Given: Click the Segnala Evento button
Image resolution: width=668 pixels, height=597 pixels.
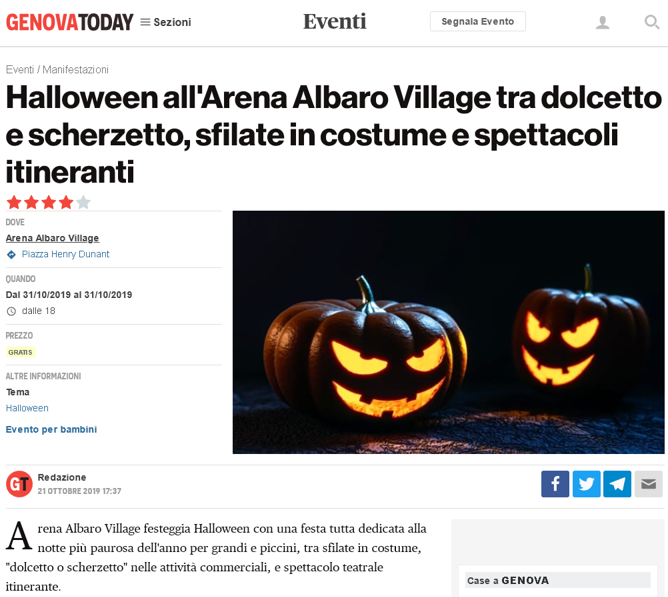Looking at the screenshot, I should [x=478, y=21].
